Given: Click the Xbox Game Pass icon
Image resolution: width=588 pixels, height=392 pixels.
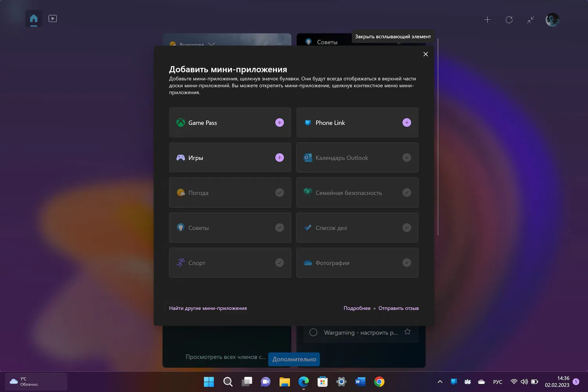Looking at the screenshot, I should [181, 123].
